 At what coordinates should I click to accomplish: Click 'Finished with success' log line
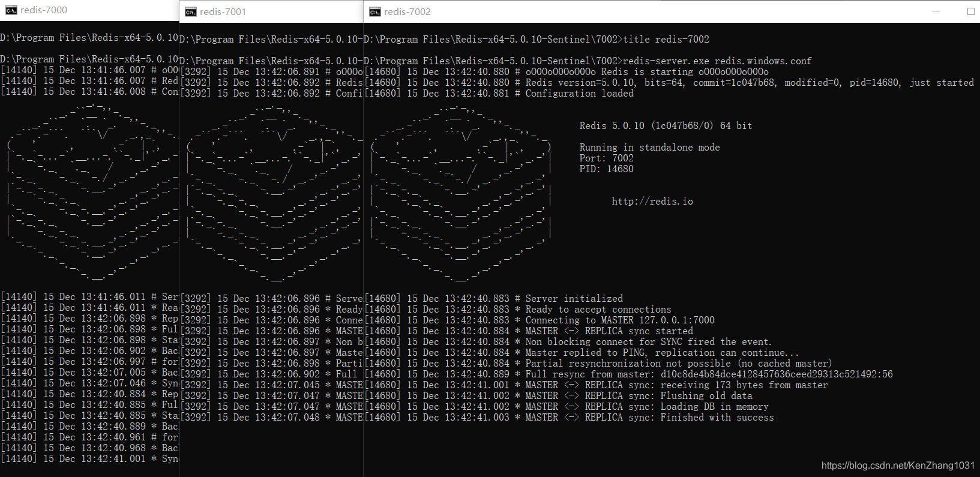pyautogui.click(x=570, y=418)
